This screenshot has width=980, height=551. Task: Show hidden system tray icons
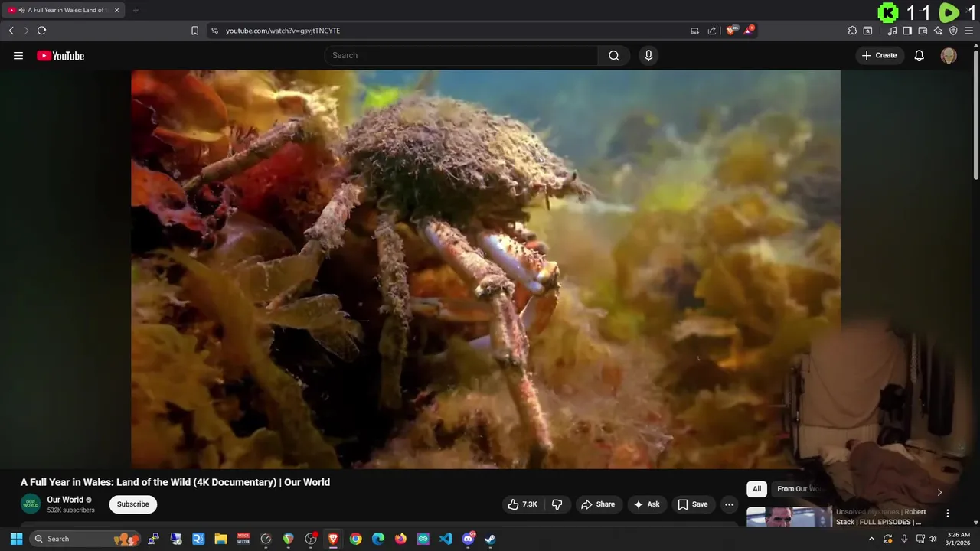pyautogui.click(x=871, y=539)
